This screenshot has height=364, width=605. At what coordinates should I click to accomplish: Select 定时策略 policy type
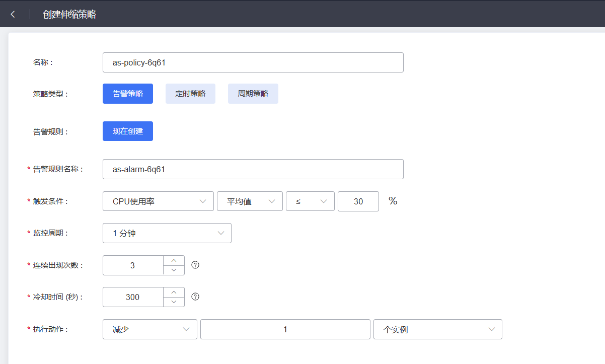coord(190,94)
